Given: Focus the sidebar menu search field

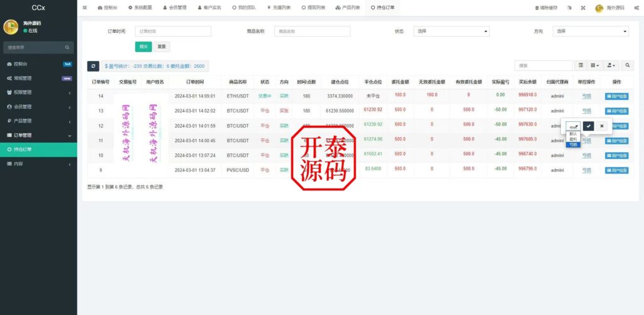Looking at the screenshot, I should (x=34, y=48).
